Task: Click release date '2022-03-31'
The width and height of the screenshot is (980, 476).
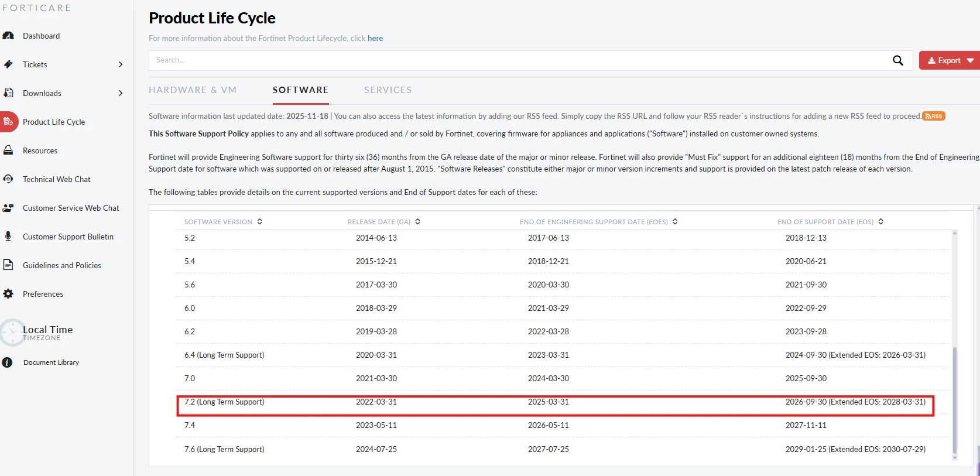Action: click(x=376, y=402)
